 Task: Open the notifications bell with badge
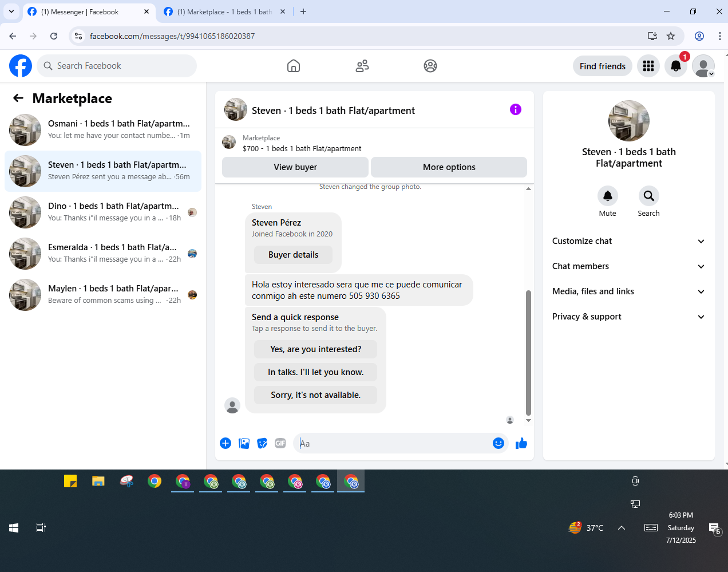coord(676,66)
